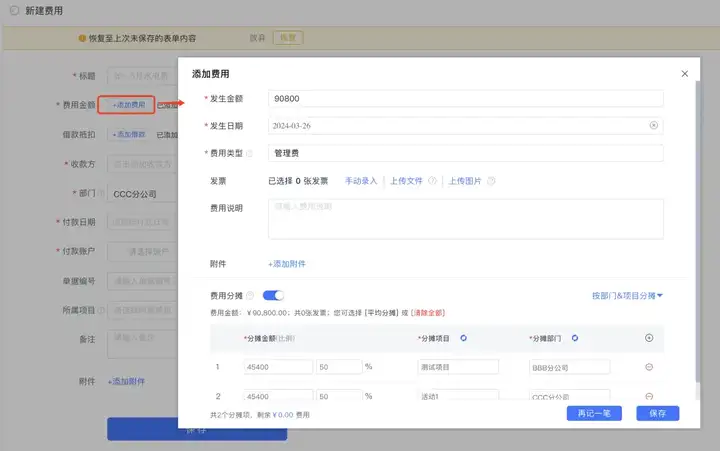Click 上传文件 invoice option
Viewport: 720px width, 451px height.
click(x=406, y=180)
